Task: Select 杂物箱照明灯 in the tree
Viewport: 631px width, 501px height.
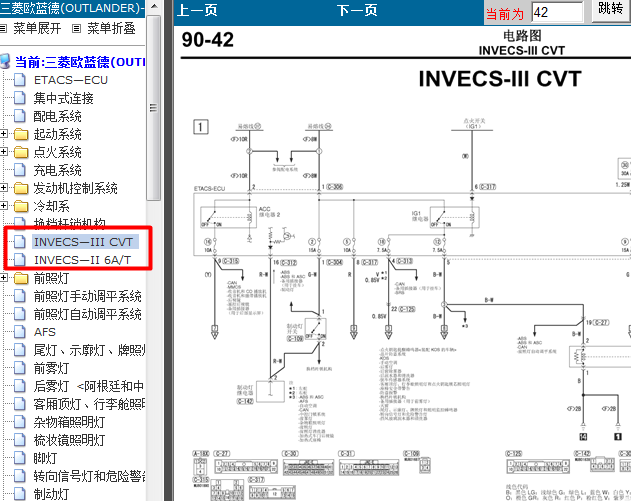Action: click(x=70, y=422)
